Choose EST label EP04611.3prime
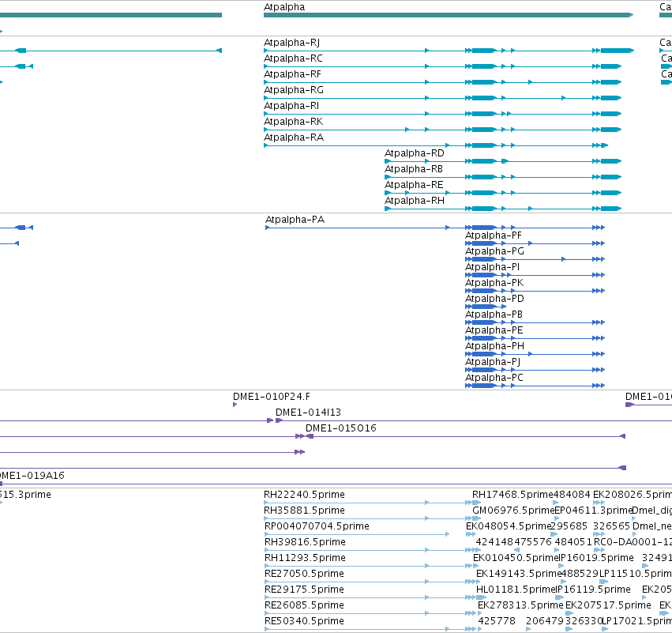The width and height of the screenshot is (672, 633). [594, 511]
